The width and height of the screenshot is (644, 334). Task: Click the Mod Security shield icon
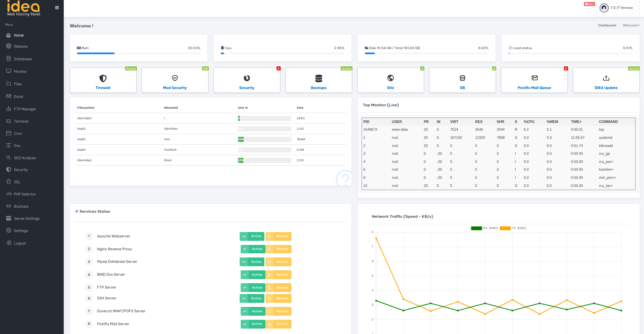point(175,78)
